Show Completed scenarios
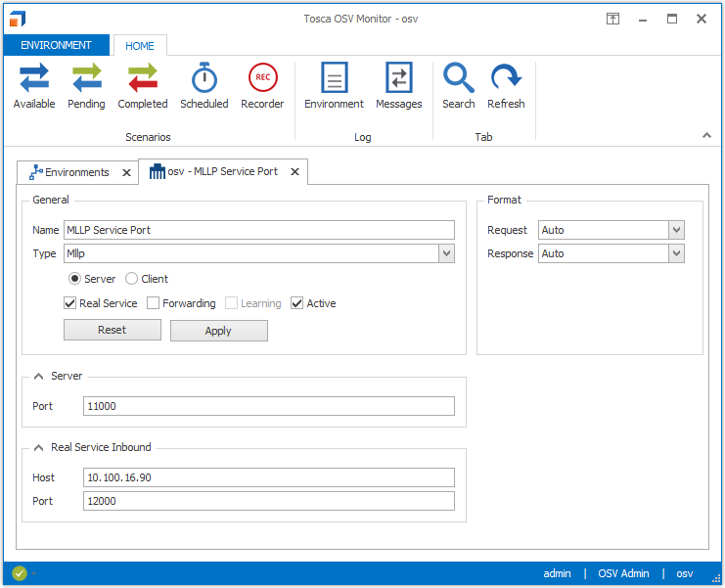 (x=143, y=85)
